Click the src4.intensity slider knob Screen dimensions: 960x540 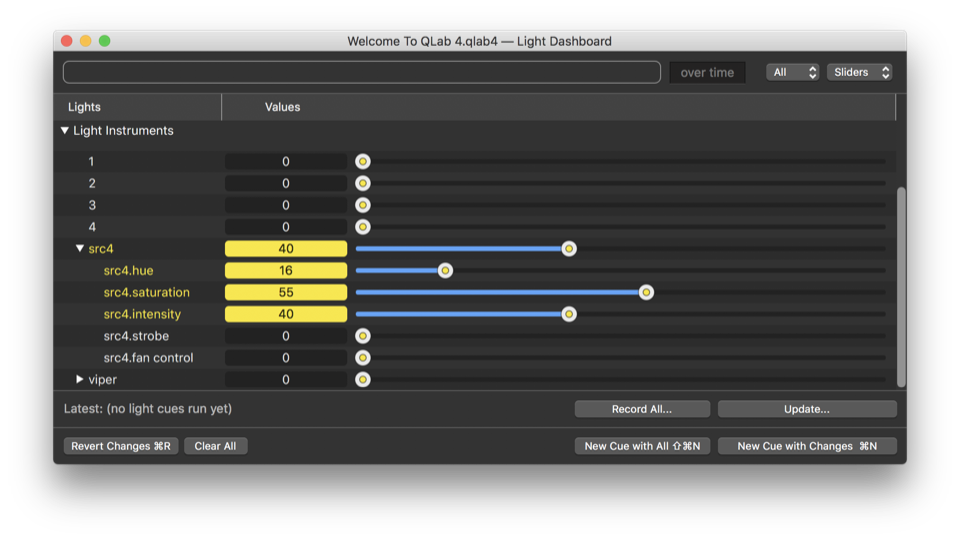pyautogui.click(x=568, y=314)
